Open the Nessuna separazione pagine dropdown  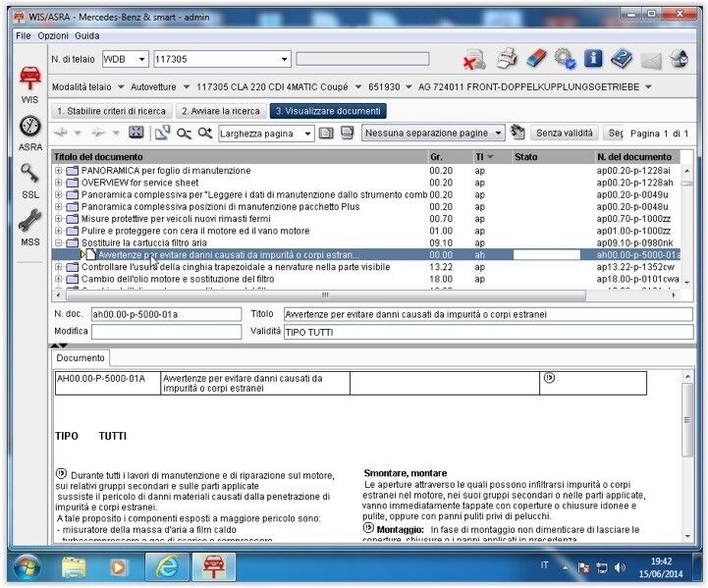click(498, 134)
